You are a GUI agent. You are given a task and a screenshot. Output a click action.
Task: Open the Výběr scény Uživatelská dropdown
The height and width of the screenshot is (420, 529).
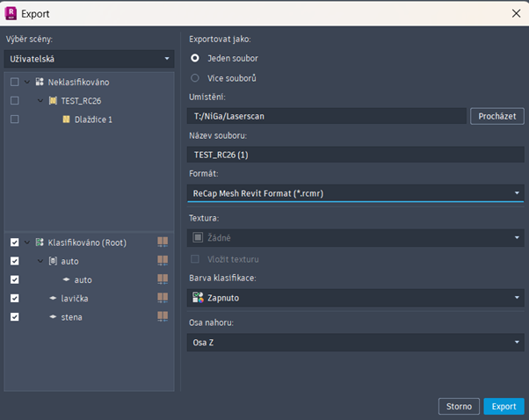90,59
